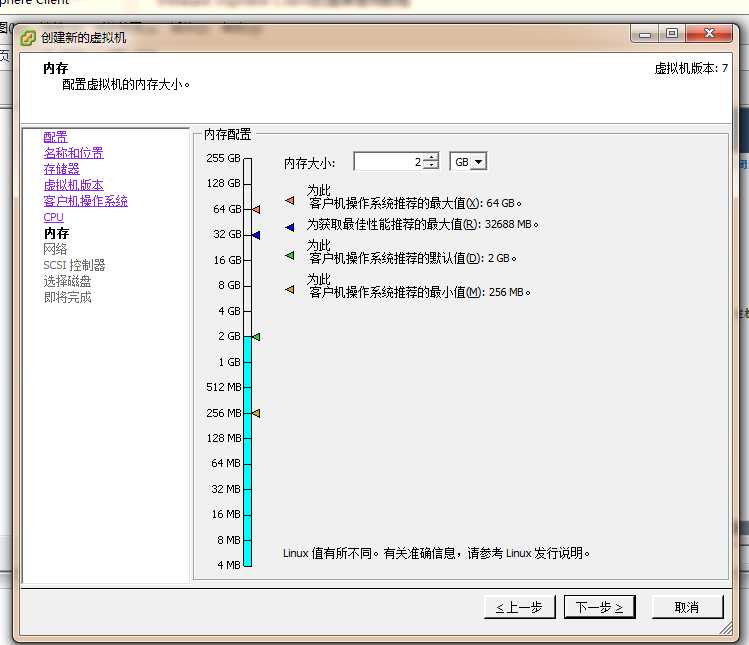This screenshot has height=645, width=749.
Task: Click the blue 32 GB performance marker on slider
Action: [x=256, y=235]
